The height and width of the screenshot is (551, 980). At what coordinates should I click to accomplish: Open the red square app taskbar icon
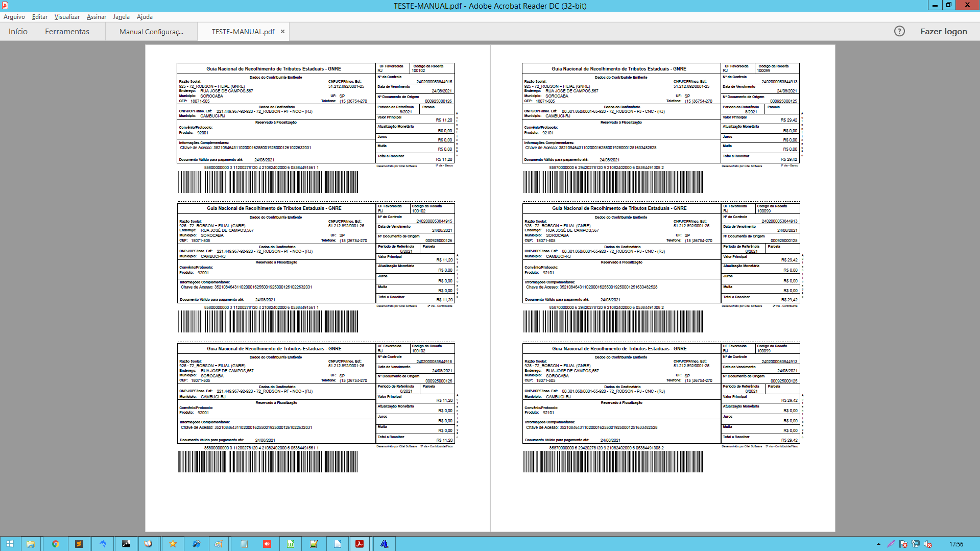pyautogui.click(x=267, y=544)
